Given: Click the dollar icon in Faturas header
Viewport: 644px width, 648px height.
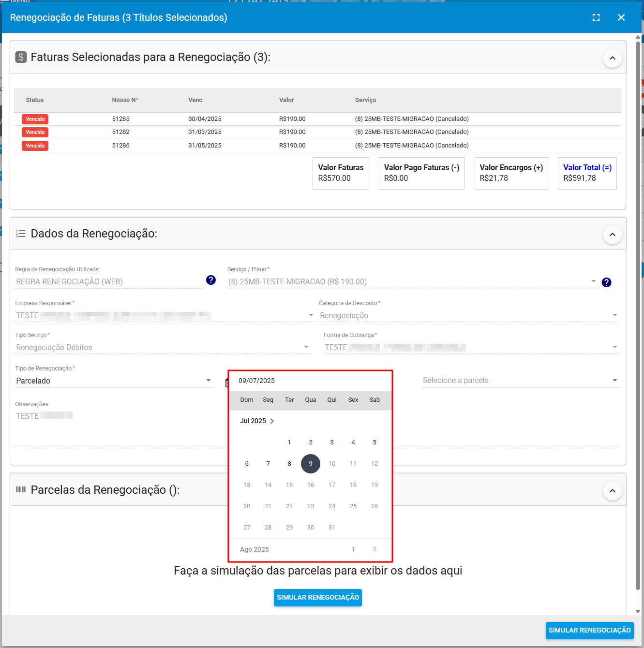Looking at the screenshot, I should click(21, 57).
